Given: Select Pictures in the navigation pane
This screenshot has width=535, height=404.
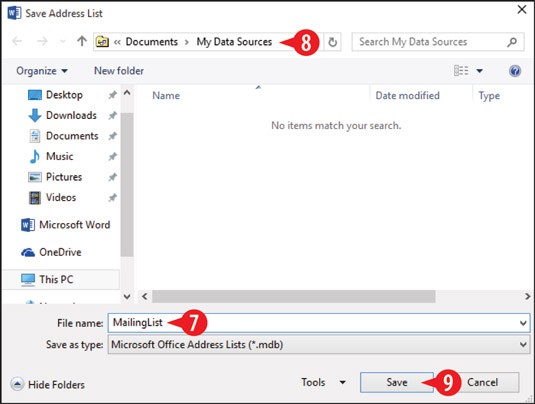Looking at the screenshot, I should (x=64, y=177).
